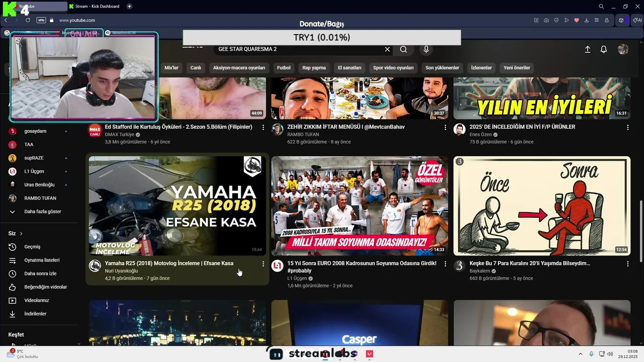Click the YouTube search input field
Image resolution: width=644 pixels, height=362 pixels.
299,49
